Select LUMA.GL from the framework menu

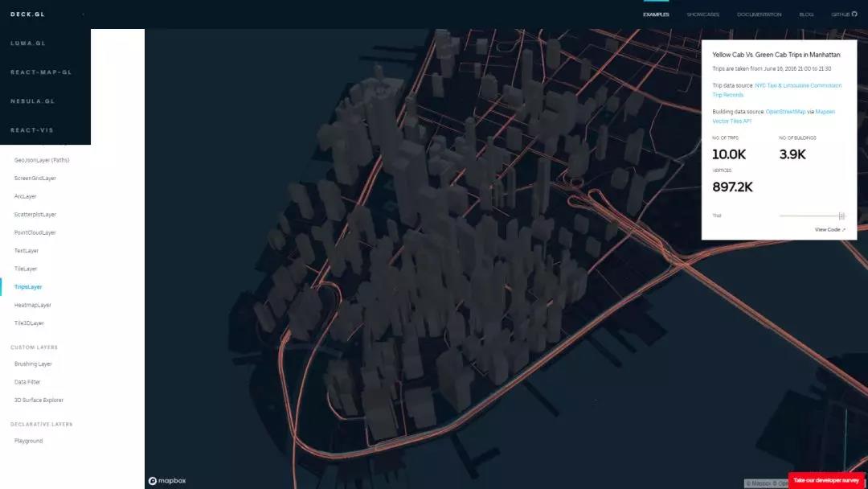28,43
